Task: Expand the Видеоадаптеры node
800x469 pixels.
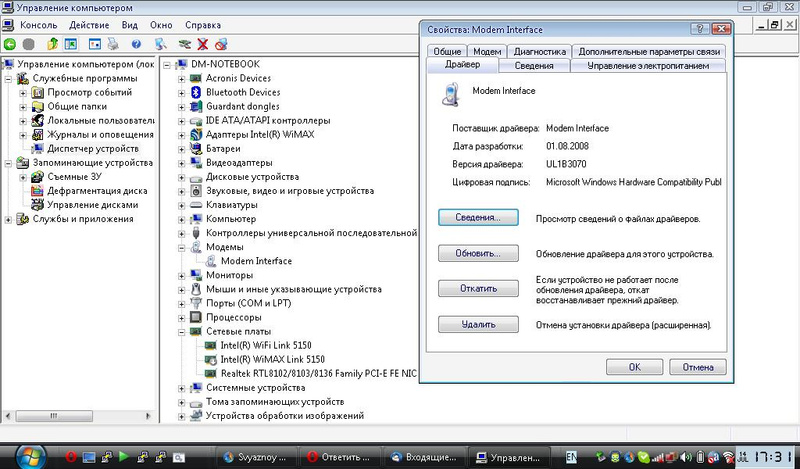Action: pyautogui.click(x=181, y=163)
